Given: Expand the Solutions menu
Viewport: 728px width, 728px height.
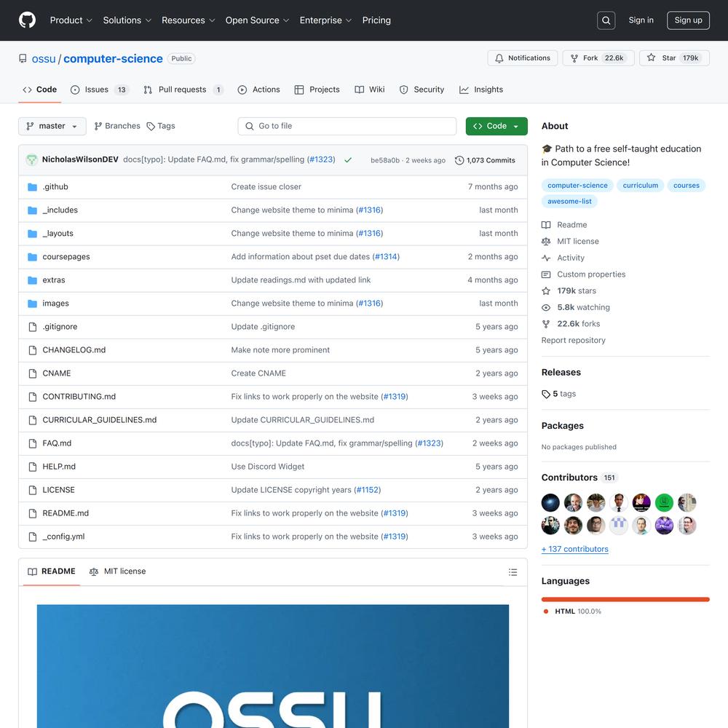Looking at the screenshot, I should 127,20.
